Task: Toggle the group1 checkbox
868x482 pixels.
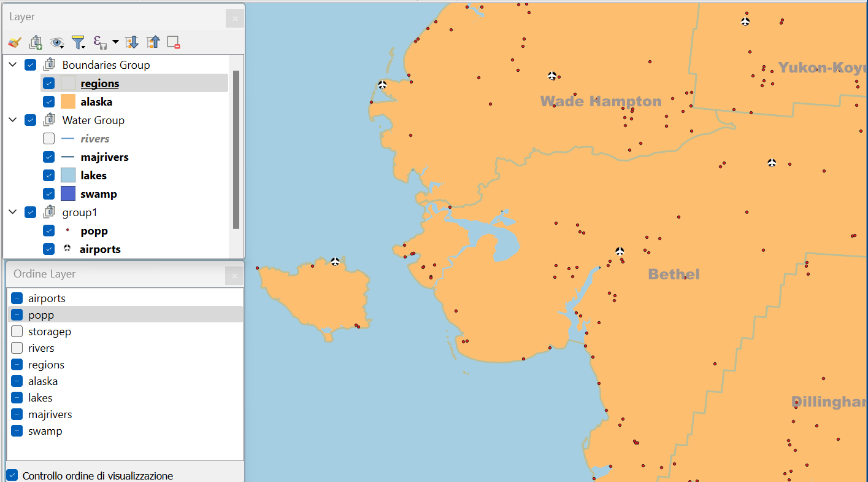Action: click(x=31, y=212)
